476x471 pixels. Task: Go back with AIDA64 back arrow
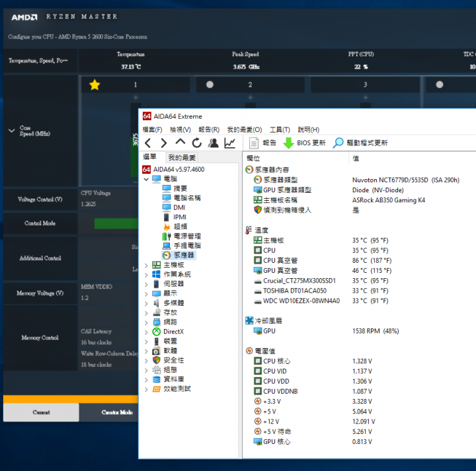148,143
